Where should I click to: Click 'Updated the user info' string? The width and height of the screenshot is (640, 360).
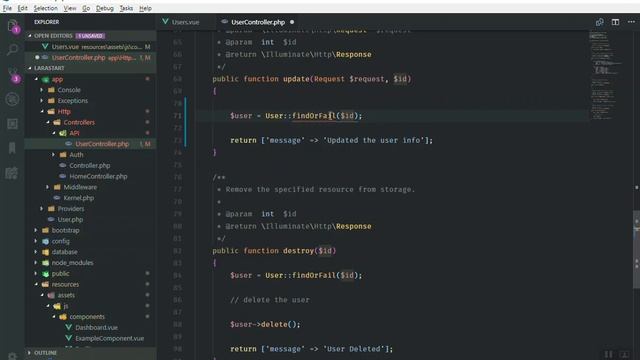click(373, 140)
